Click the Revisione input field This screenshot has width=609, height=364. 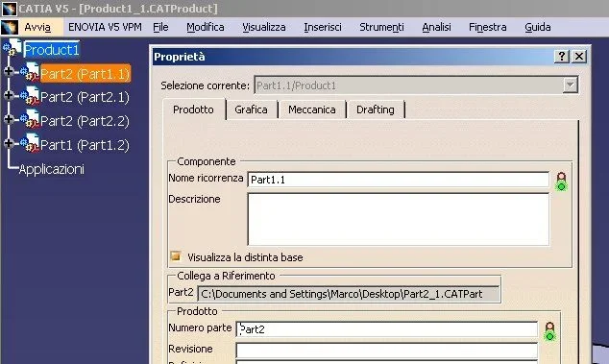coord(387,351)
